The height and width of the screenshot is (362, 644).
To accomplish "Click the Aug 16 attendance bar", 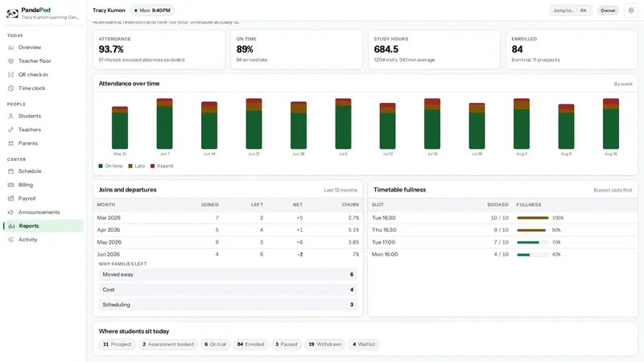I will coord(611,124).
